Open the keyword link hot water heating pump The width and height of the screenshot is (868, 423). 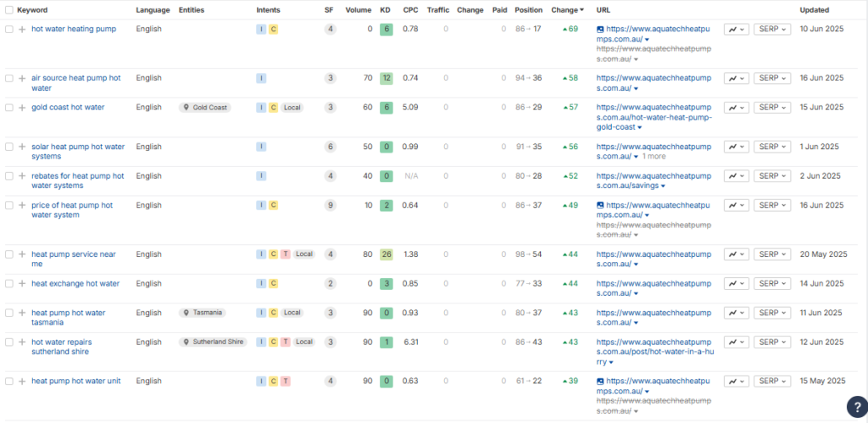74,29
